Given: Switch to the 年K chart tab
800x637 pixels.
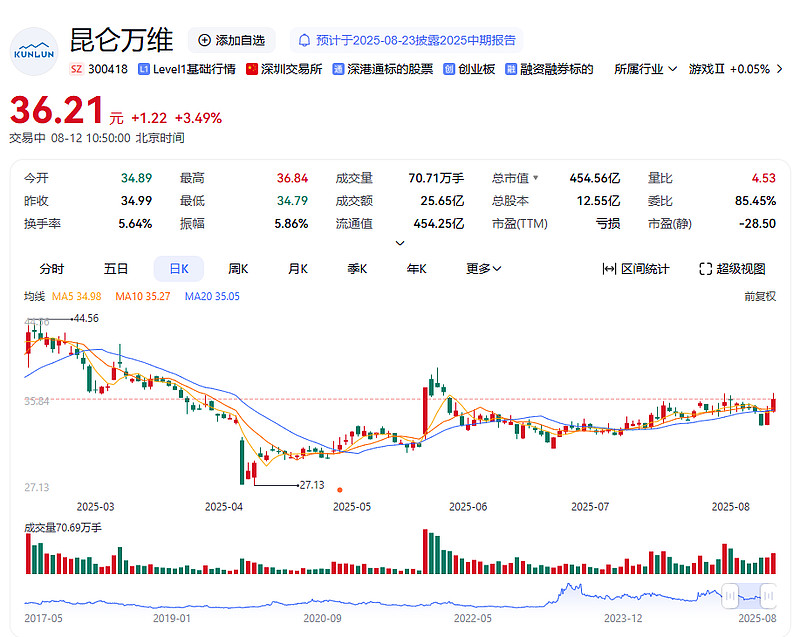Looking at the screenshot, I should pyautogui.click(x=416, y=269).
